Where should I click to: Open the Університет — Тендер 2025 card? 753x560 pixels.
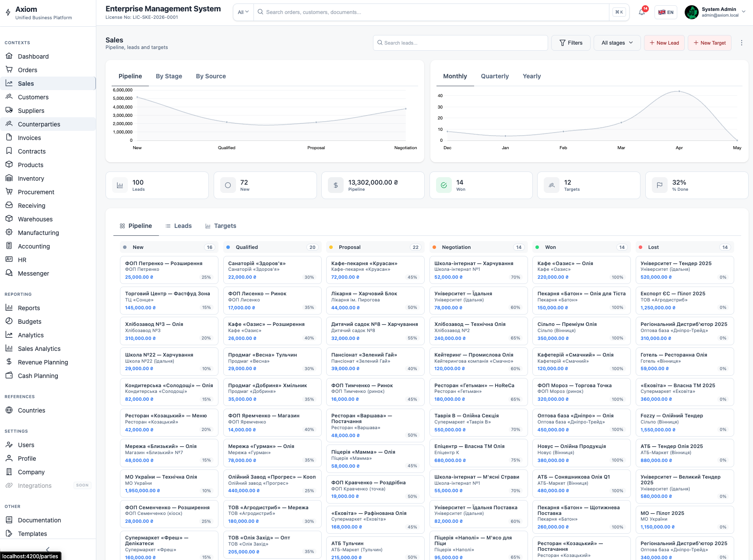pyautogui.click(x=685, y=270)
